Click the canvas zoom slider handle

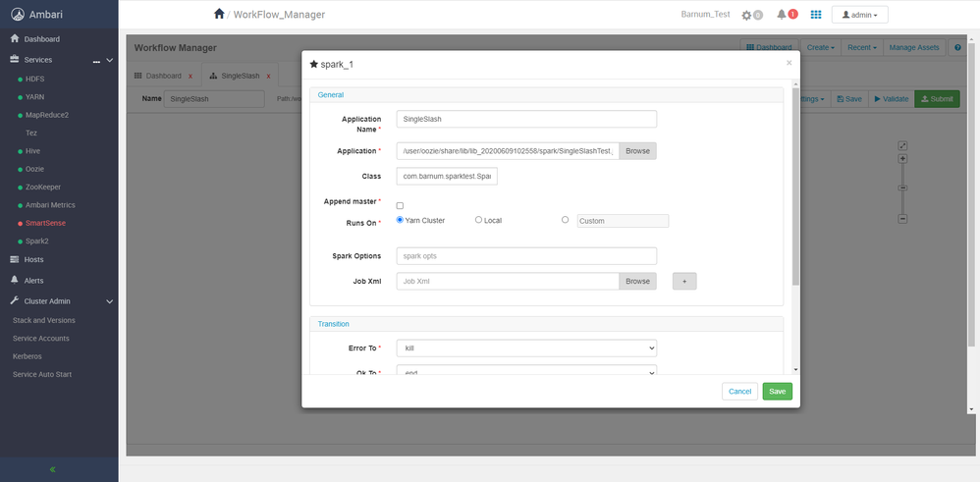[x=902, y=188]
